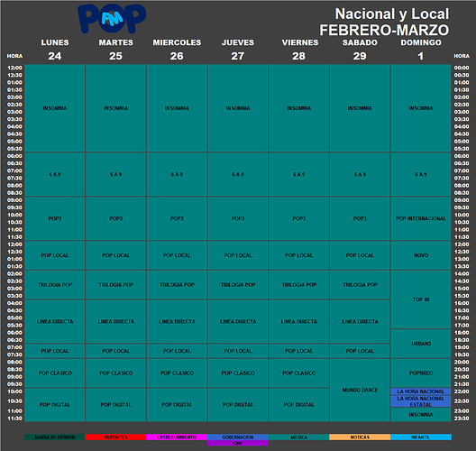Select the SABADO column header

(x=360, y=42)
